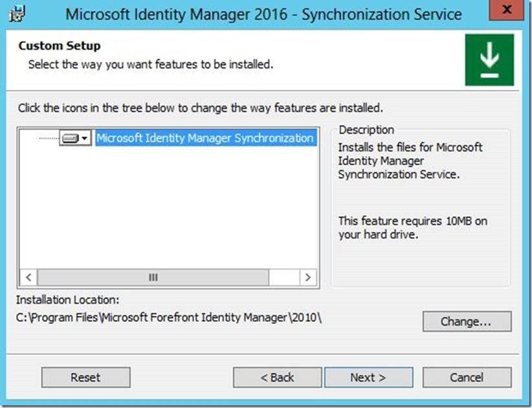
Task: Click the Reset button
Action: coord(86,377)
